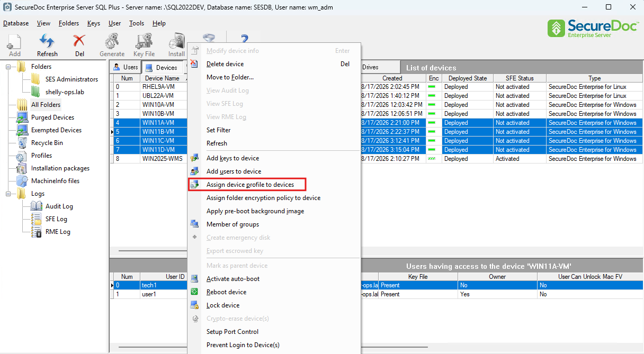Open the SFE Log icon

[x=37, y=219]
